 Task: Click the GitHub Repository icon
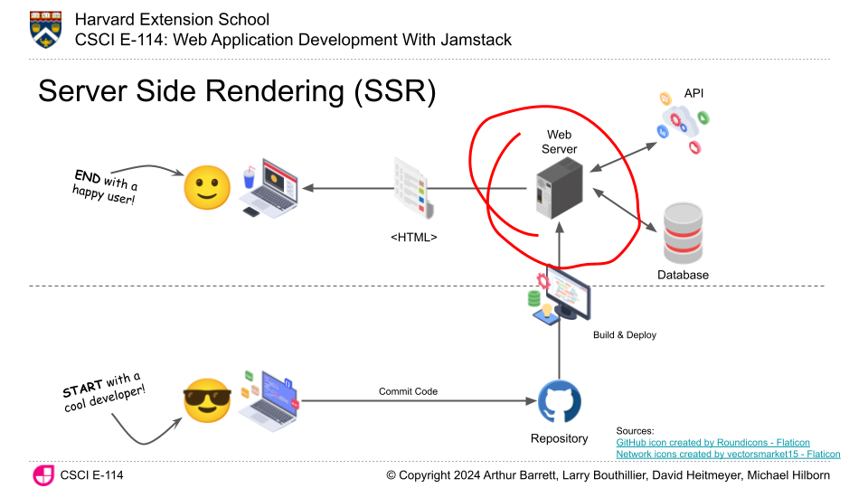tap(559, 402)
